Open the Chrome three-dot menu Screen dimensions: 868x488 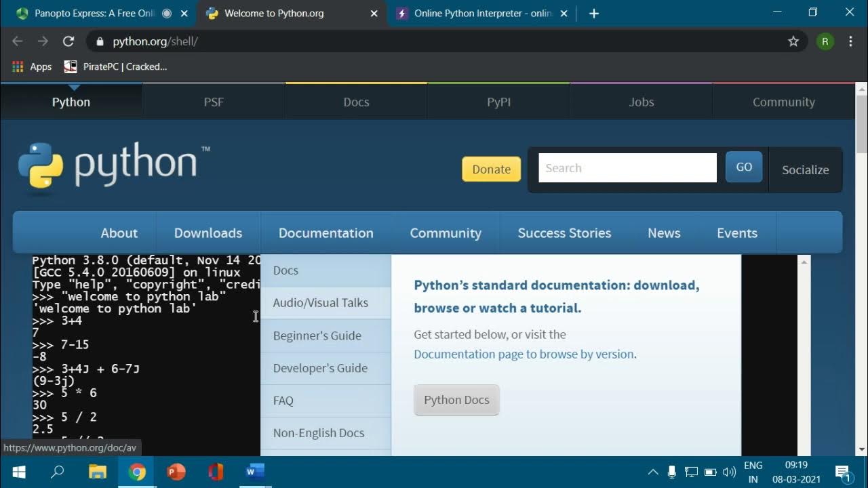tap(850, 41)
